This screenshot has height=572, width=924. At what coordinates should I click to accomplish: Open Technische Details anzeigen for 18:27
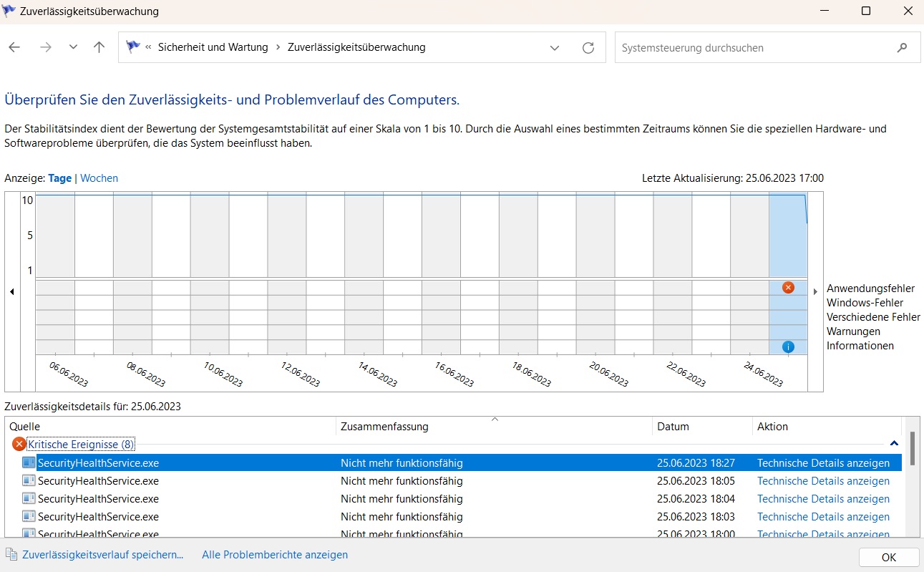[823, 463]
